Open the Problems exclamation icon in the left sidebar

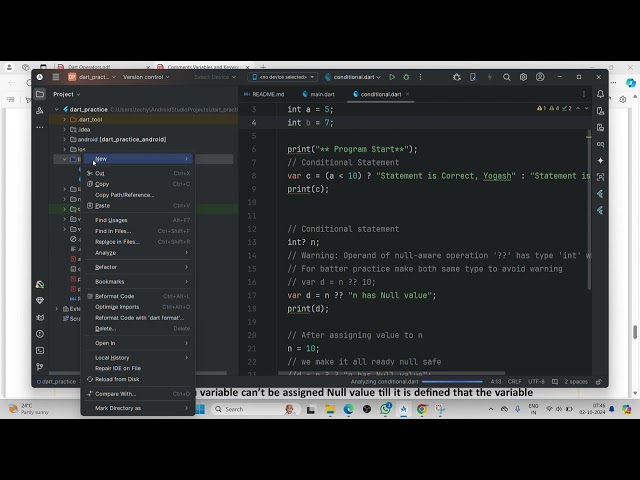[40, 334]
